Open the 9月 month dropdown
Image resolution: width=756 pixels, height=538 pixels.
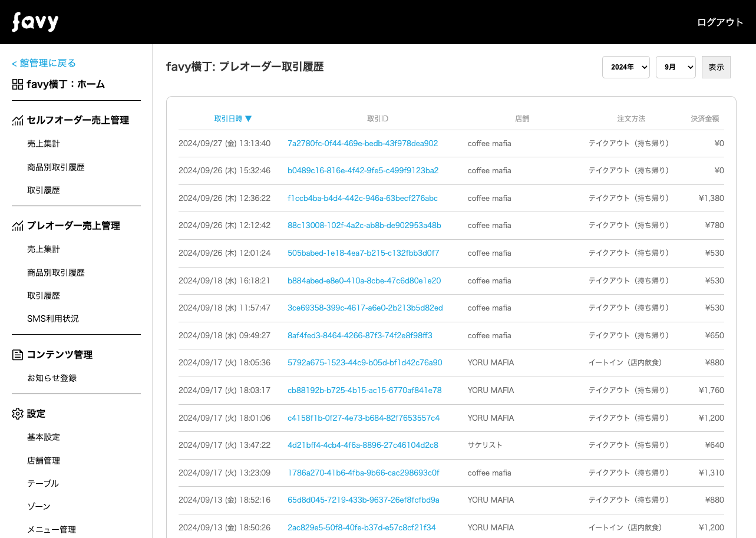point(675,67)
